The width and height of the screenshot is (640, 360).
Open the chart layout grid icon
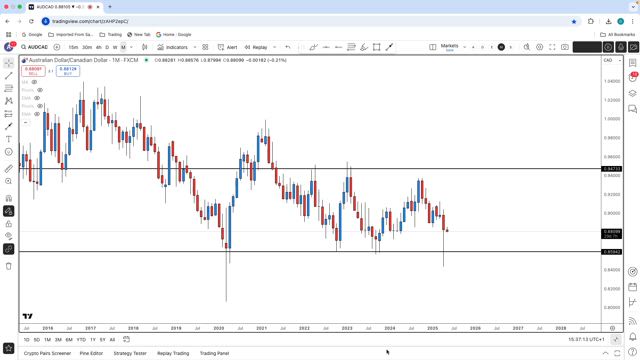(x=205, y=47)
